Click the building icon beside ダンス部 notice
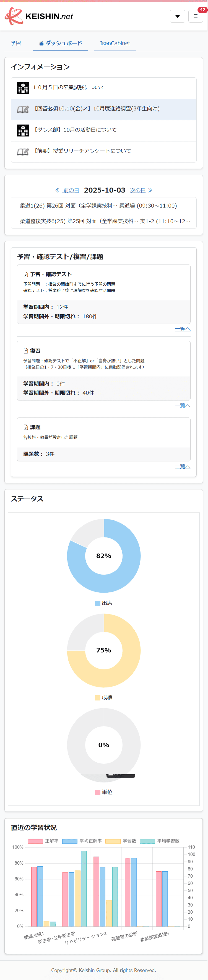 (x=23, y=131)
